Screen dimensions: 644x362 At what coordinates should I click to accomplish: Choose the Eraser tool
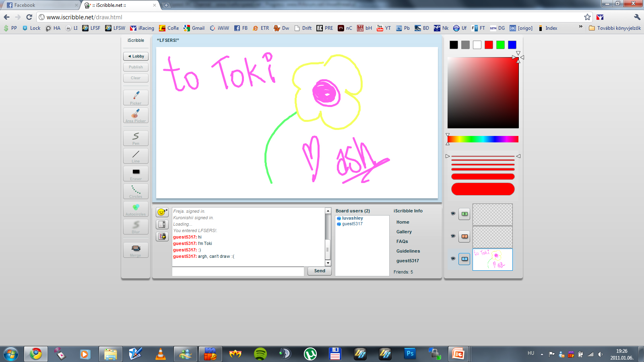(x=136, y=173)
